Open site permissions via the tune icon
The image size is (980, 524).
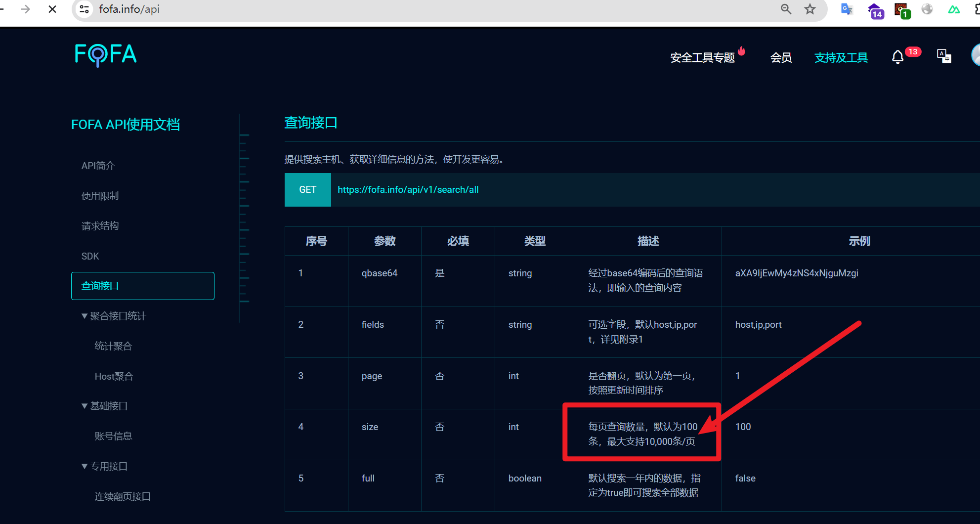pyautogui.click(x=84, y=9)
